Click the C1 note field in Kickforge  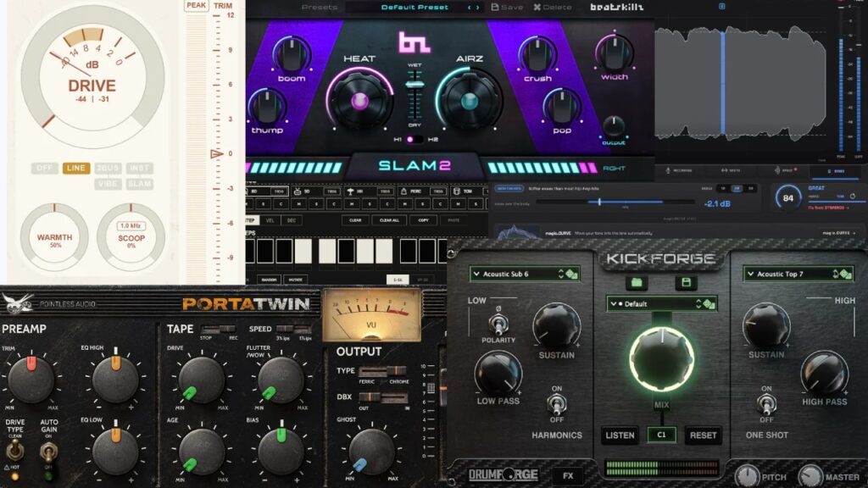661,435
